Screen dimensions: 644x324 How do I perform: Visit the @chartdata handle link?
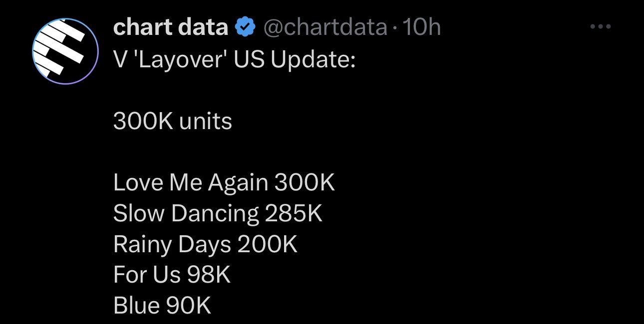(x=325, y=27)
